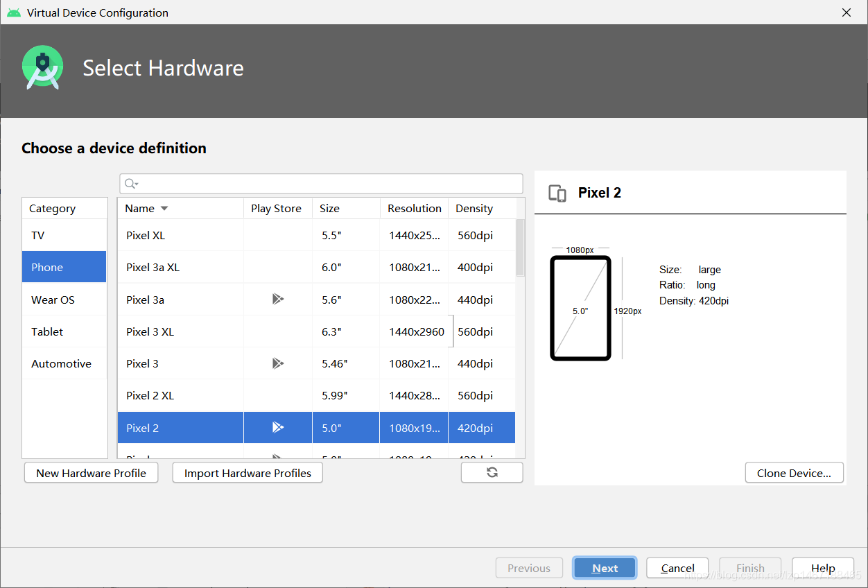
Task: Click Play Store icon in Pixel 3 row
Action: (x=278, y=363)
